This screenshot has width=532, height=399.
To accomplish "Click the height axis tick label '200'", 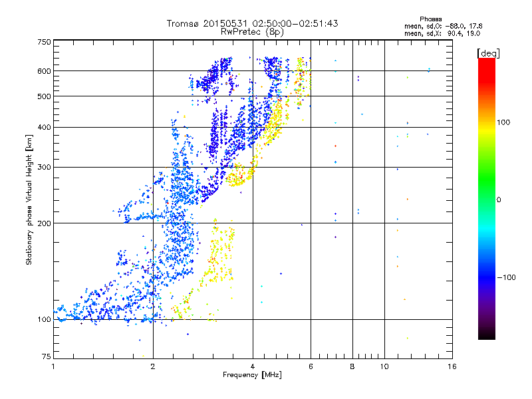I will pos(44,223).
